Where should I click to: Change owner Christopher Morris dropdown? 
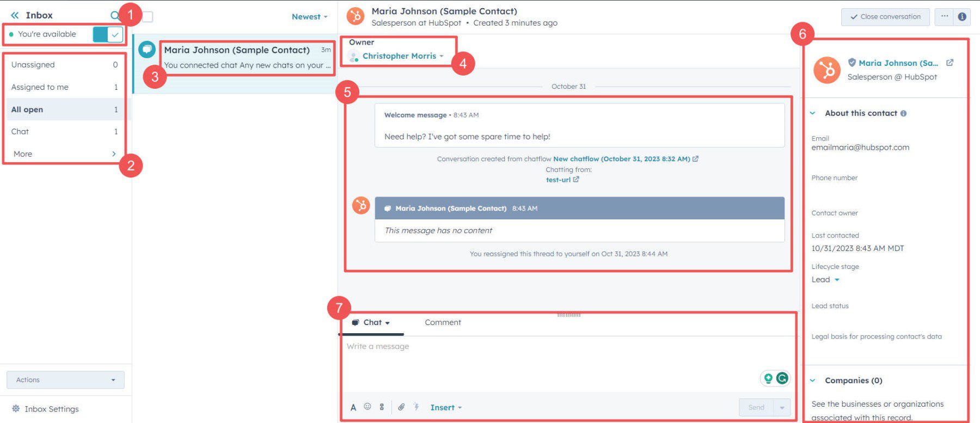click(x=403, y=56)
